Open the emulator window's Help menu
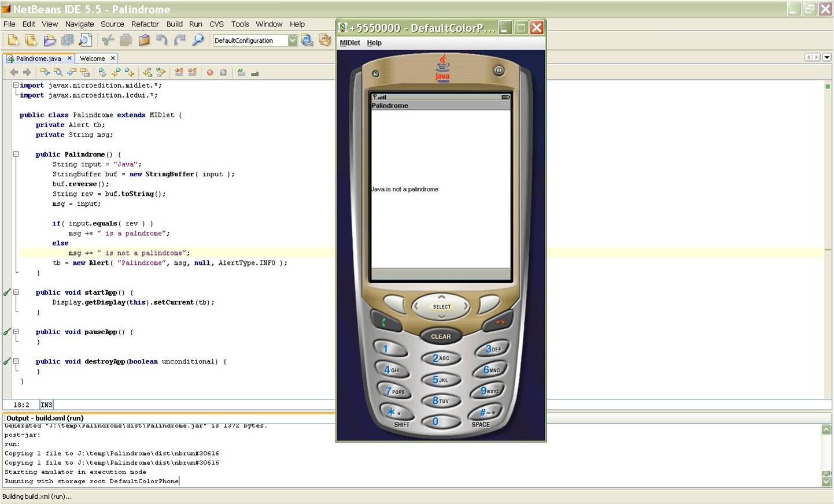Screen dimensions: 834x504 (374, 43)
